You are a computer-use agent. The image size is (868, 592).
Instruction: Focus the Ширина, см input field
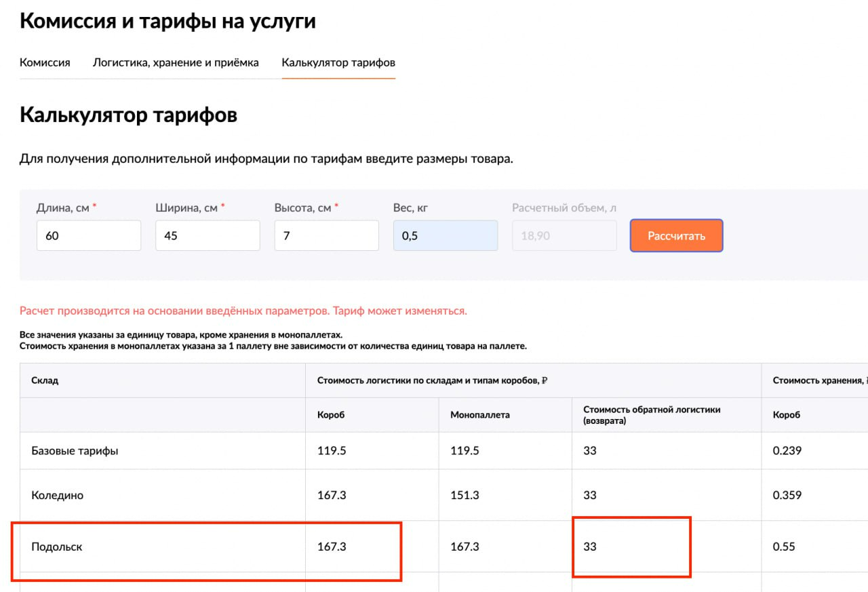coord(208,235)
